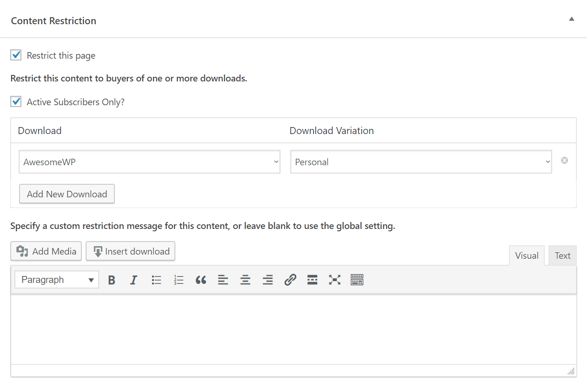This screenshot has height=390, width=588.
Task: Center align the text
Action: [x=245, y=280]
